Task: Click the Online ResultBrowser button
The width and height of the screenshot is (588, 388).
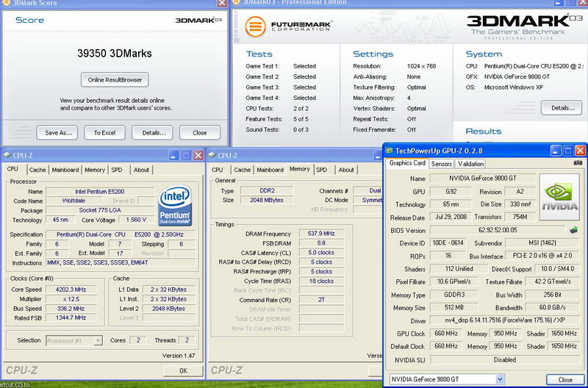Action: coord(115,80)
